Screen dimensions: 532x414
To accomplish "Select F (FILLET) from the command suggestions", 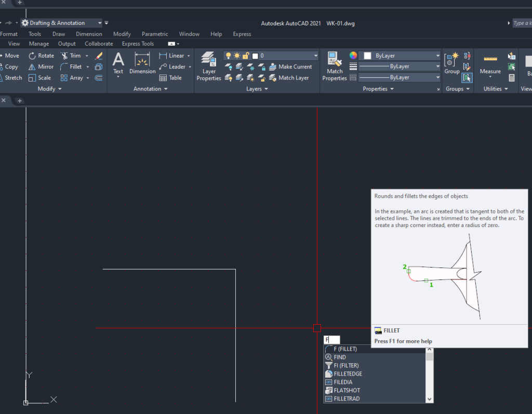I will (345, 349).
